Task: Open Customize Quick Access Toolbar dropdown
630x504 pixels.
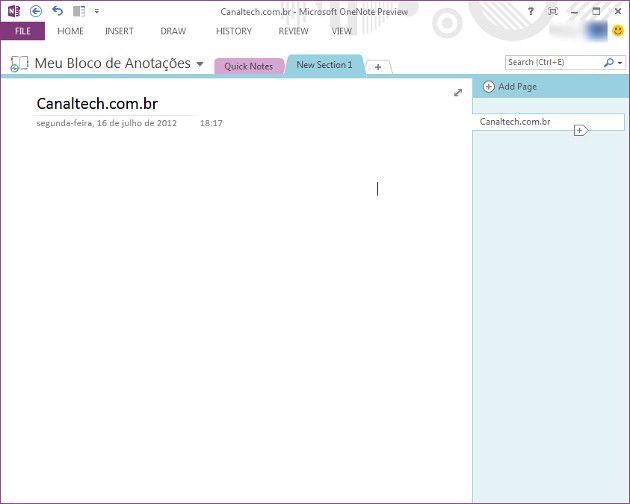Action: (x=97, y=11)
